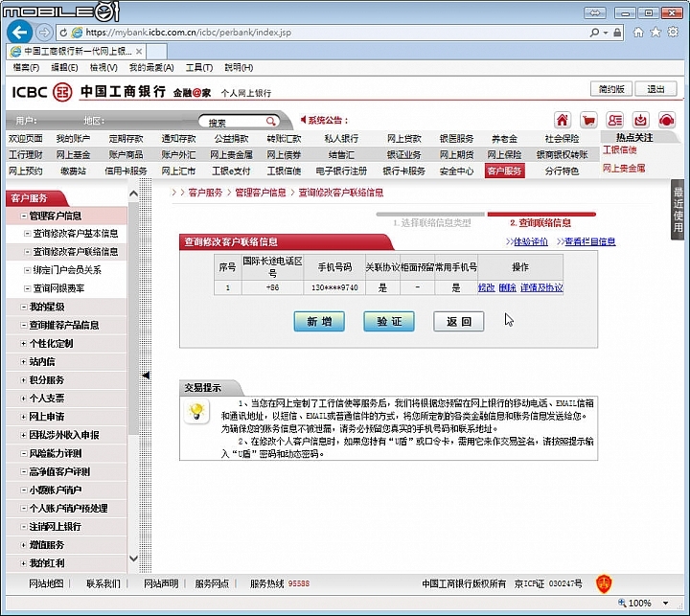Image resolution: width=690 pixels, height=616 pixels.
Task: Expand the 个性化定制 tree node
Action: [x=24, y=343]
